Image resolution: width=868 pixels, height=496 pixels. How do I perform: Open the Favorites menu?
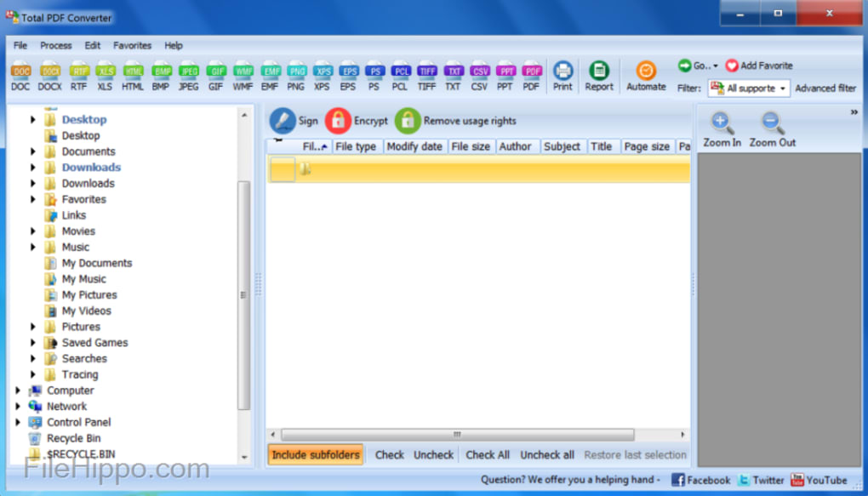[x=132, y=45]
